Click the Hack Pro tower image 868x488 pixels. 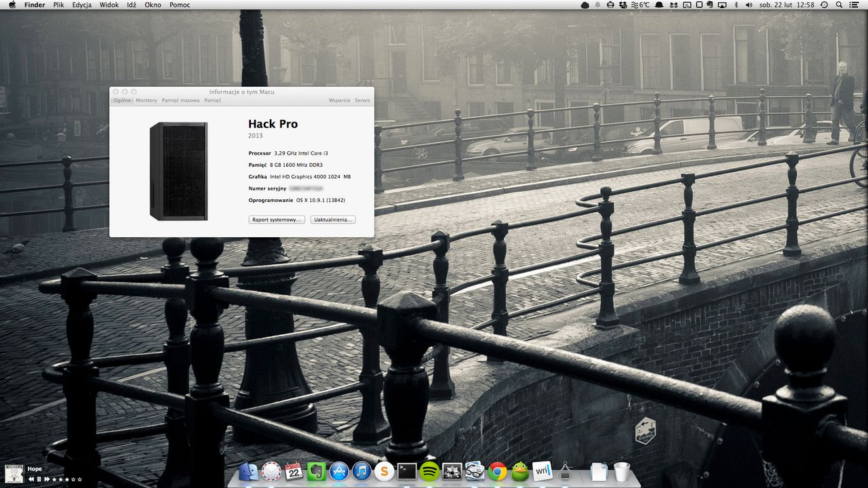coord(179,171)
